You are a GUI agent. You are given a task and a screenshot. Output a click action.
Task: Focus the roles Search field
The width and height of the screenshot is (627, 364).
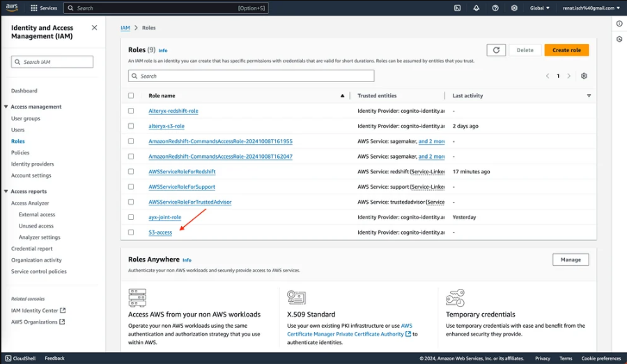point(251,76)
